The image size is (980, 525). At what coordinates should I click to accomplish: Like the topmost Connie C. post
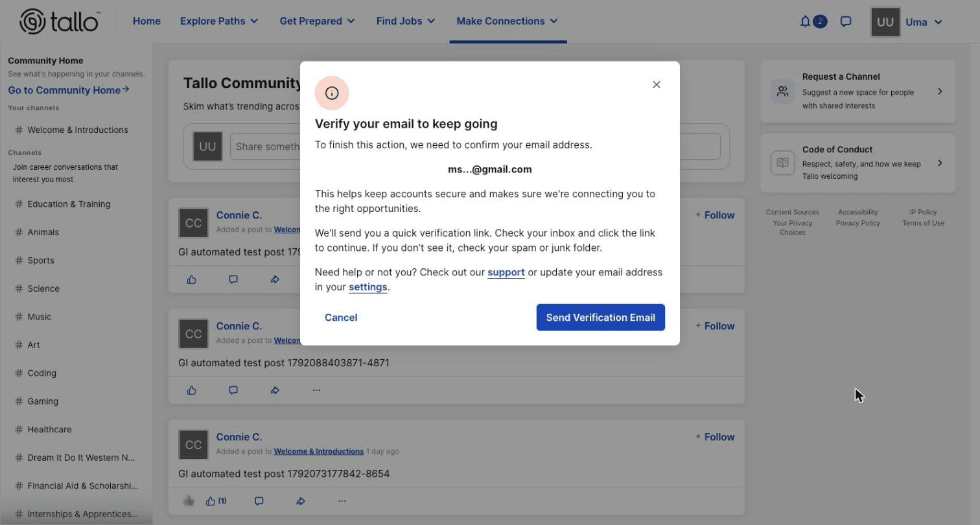pos(192,279)
